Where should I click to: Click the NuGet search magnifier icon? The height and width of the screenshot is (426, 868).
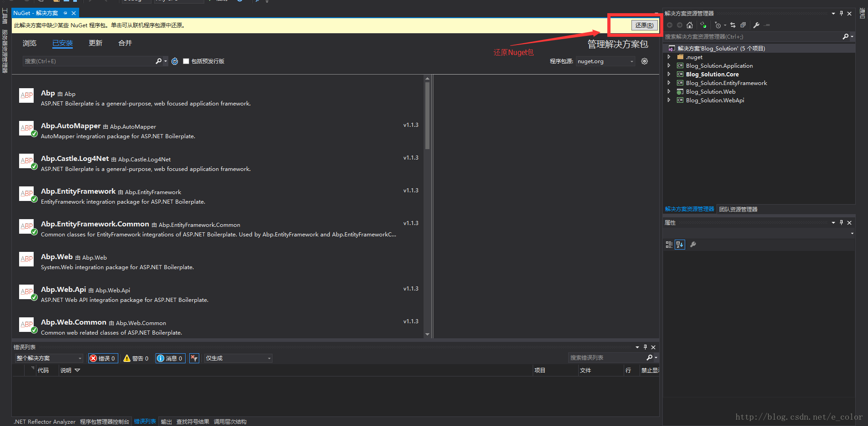(158, 61)
